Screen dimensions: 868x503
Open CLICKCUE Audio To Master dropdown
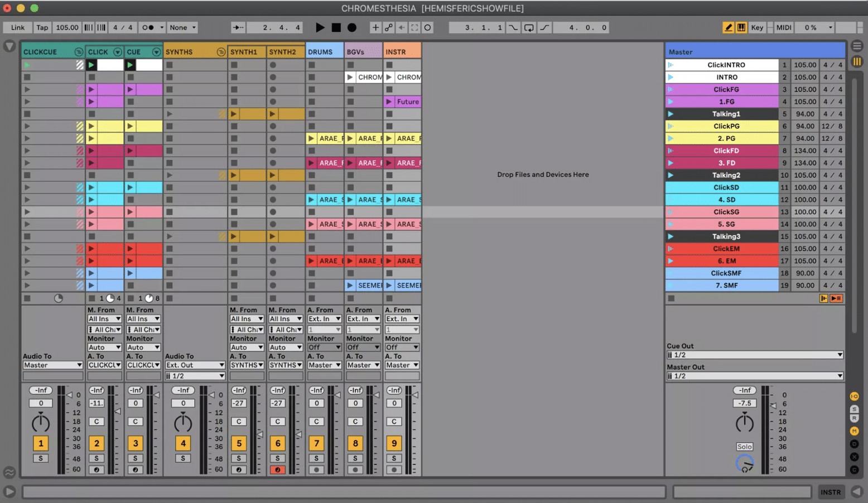point(52,365)
